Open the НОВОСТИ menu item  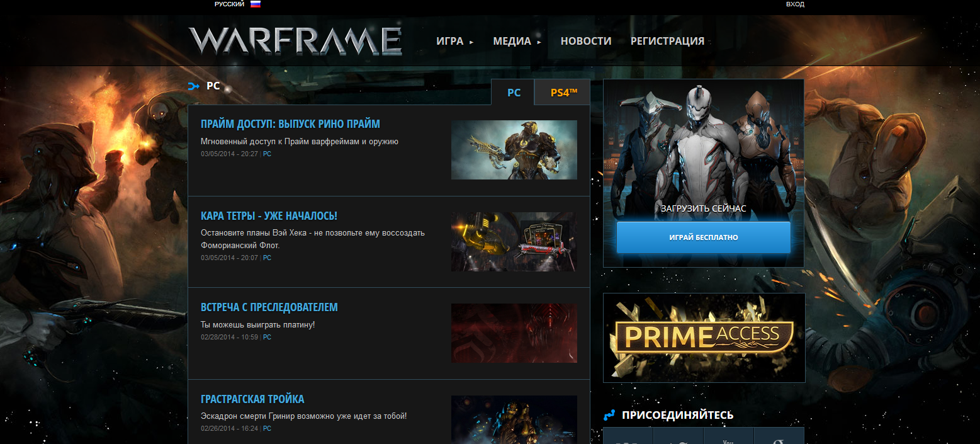point(586,42)
